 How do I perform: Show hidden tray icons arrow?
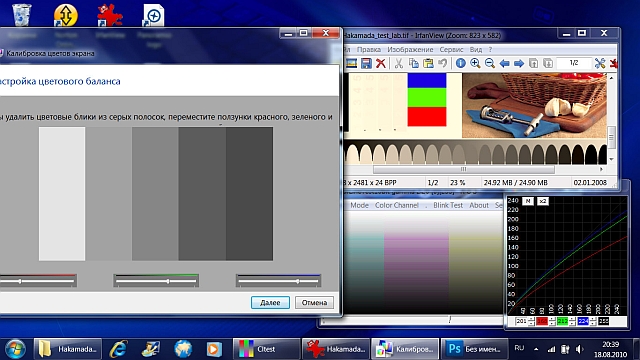click(x=536, y=349)
